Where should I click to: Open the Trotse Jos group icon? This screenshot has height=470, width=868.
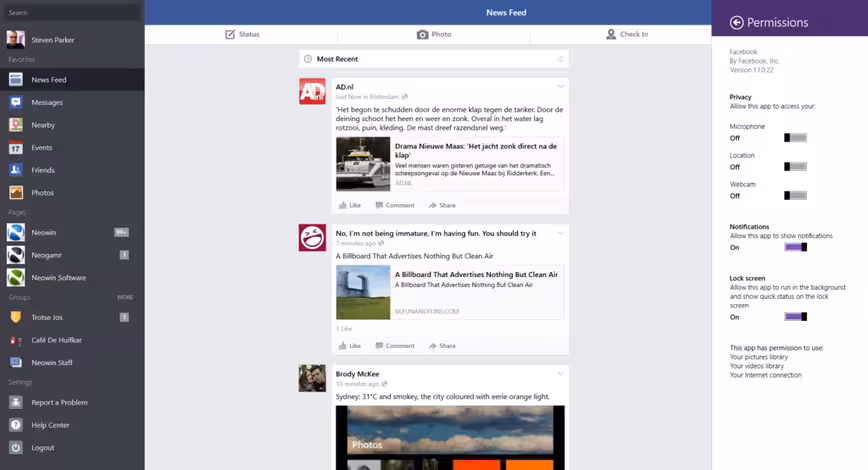(16, 317)
